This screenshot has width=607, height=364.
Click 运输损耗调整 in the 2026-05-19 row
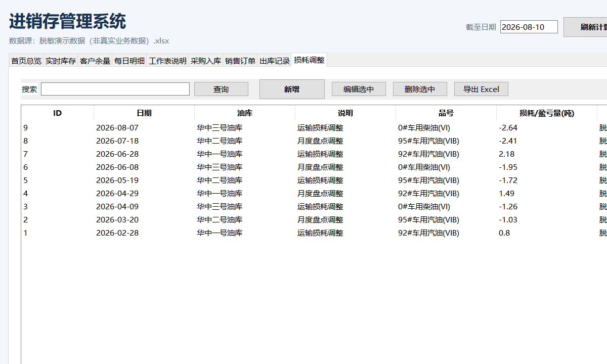320,180
